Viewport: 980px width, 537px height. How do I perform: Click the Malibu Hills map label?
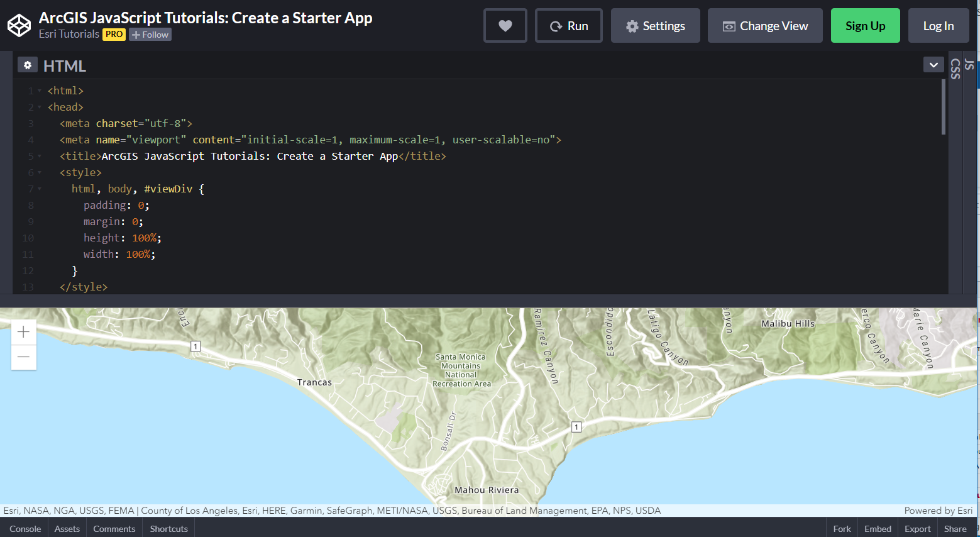pos(788,324)
